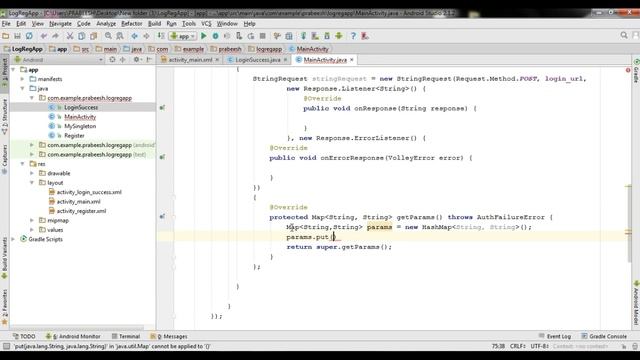Click the Cut scissors icon
The width and height of the screenshot is (640, 360).
point(70,36)
